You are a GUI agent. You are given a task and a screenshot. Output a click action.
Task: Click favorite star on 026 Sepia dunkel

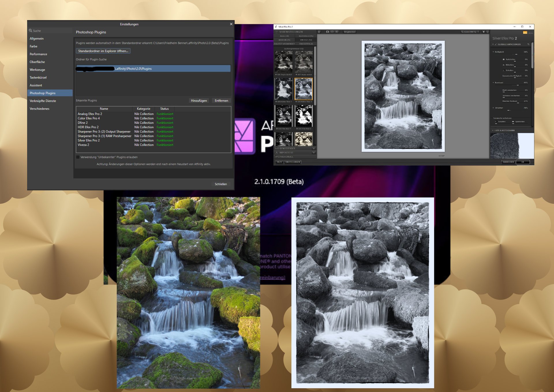[x=276, y=74]
